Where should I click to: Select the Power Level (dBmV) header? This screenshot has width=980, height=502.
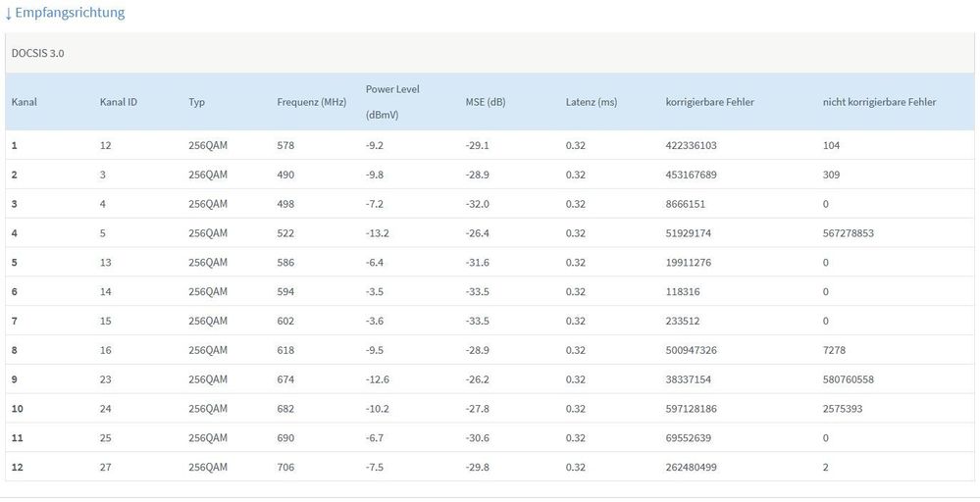click(x=392, y=101)
